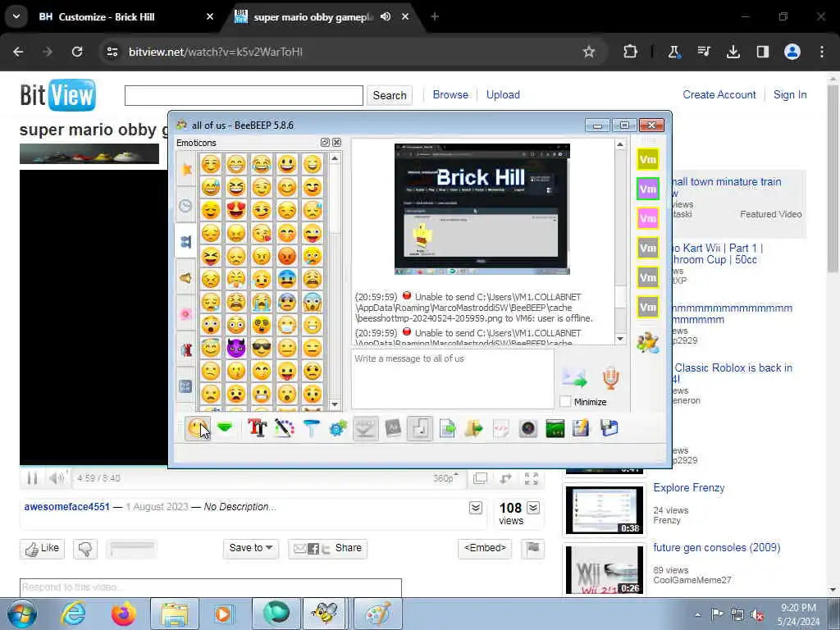840x630 pixels.
Task: Click the Share button
Action: (x=328, y=548)
